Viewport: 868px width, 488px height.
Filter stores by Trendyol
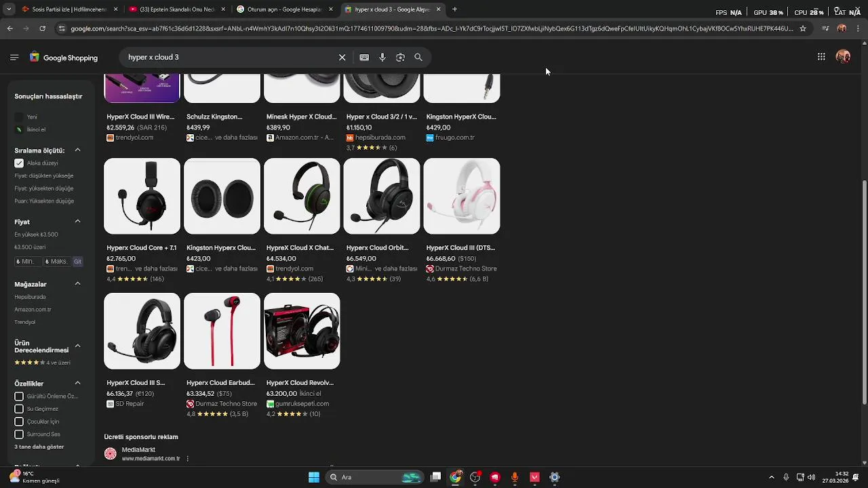[25, 323]
